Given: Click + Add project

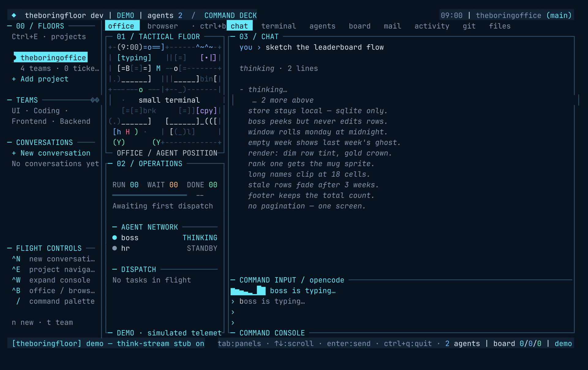Looking at the screenshot, I should pyautogui.click(x=40, y=79).
